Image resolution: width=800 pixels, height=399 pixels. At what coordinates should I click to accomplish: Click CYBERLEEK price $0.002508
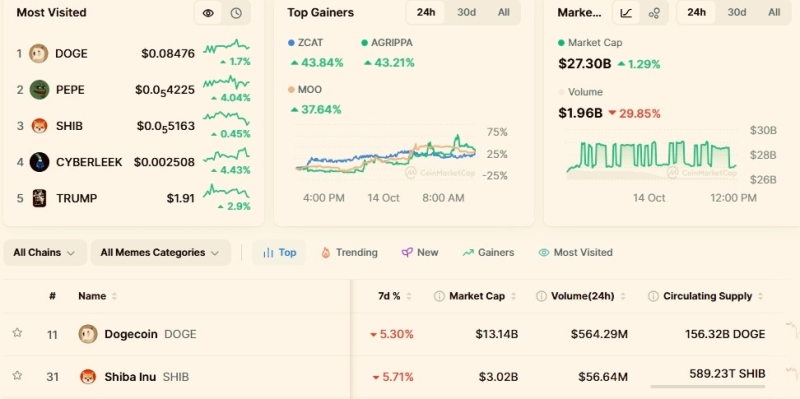164,162
